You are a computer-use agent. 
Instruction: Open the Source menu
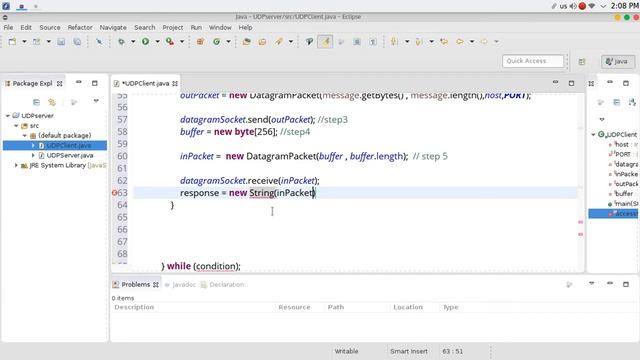50,27
